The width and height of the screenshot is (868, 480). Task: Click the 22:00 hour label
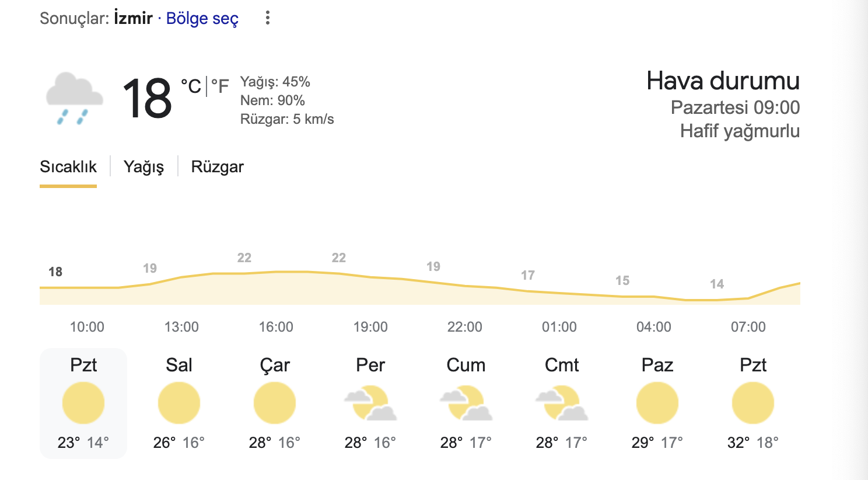pos(465,327)
